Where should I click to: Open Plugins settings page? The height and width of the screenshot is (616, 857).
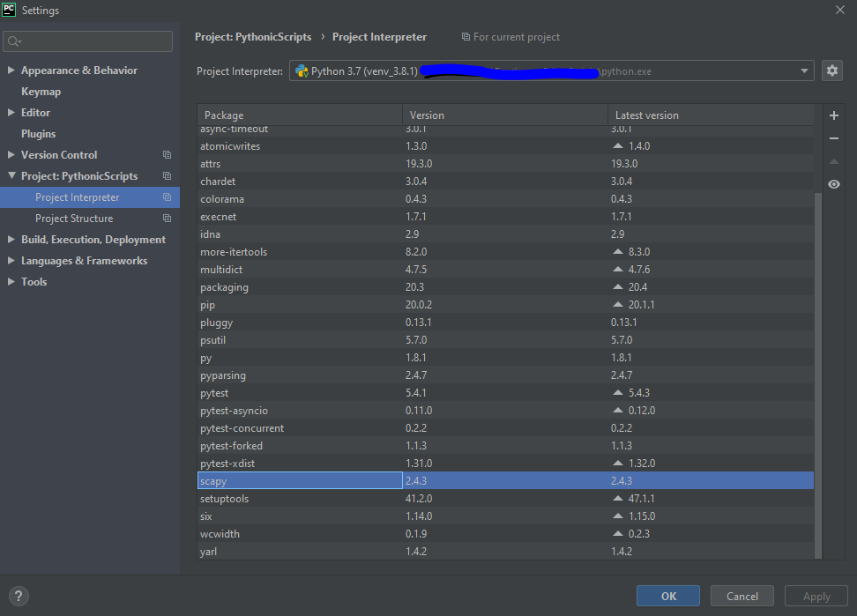[x=38, y=134]
